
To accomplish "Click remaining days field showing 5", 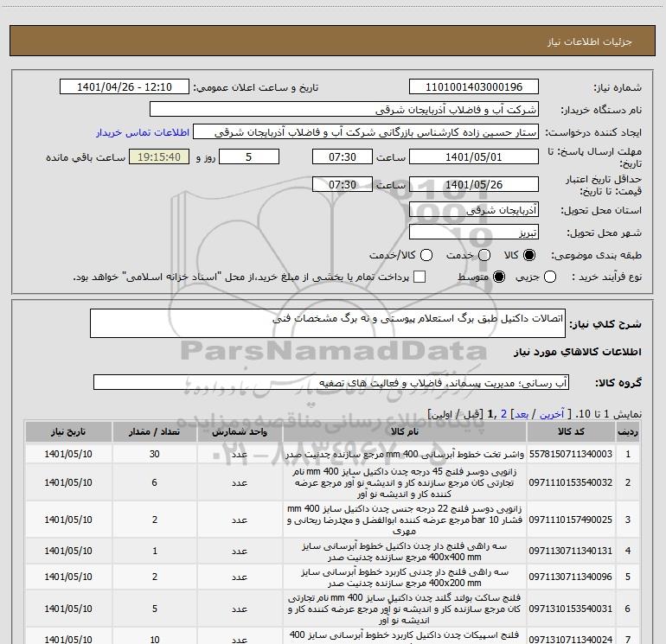I will (249, 157).
